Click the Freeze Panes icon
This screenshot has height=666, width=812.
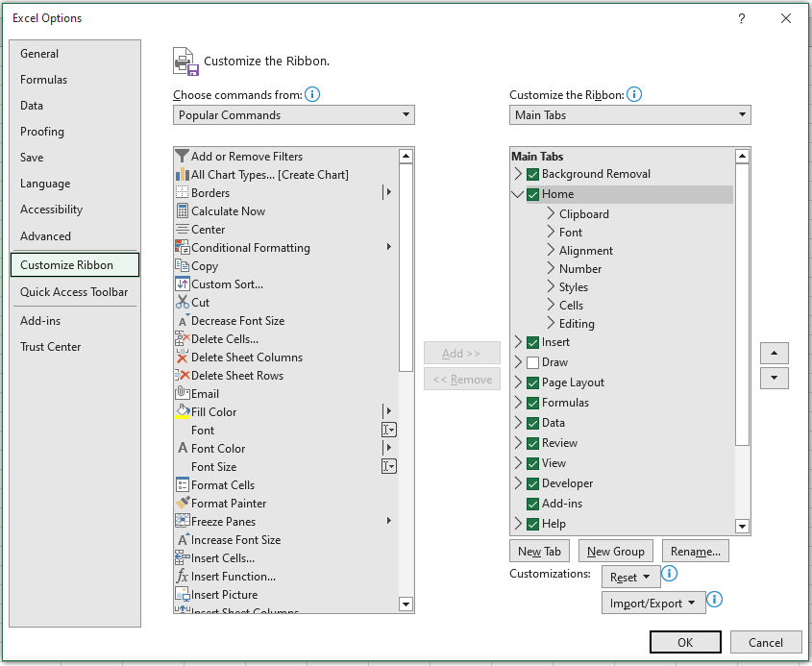(x=183, y=521)
